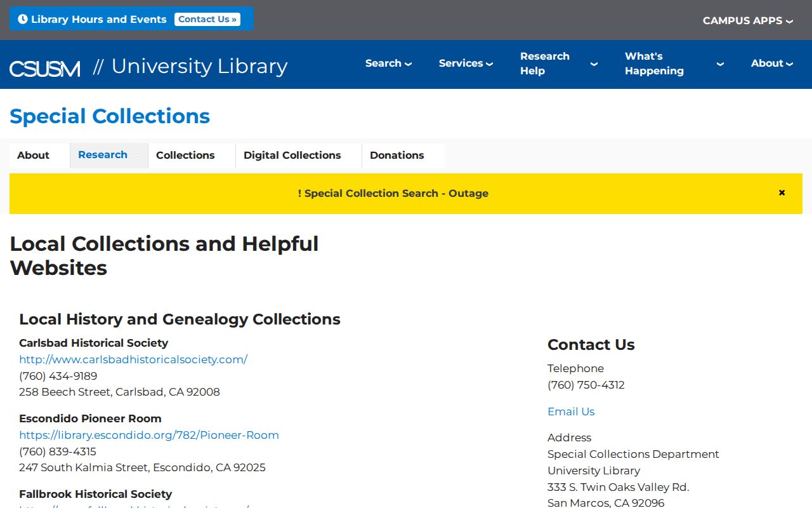Open the University Library home link
812x508 pixels.
(199, 66)
